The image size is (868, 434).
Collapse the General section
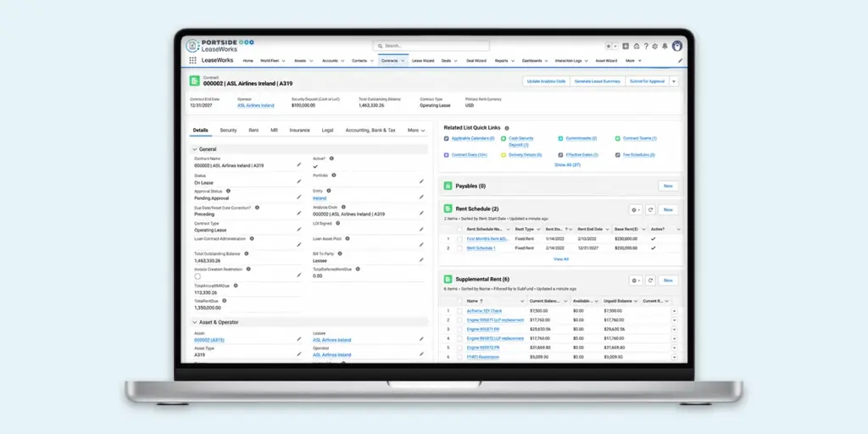pos(195,149)
